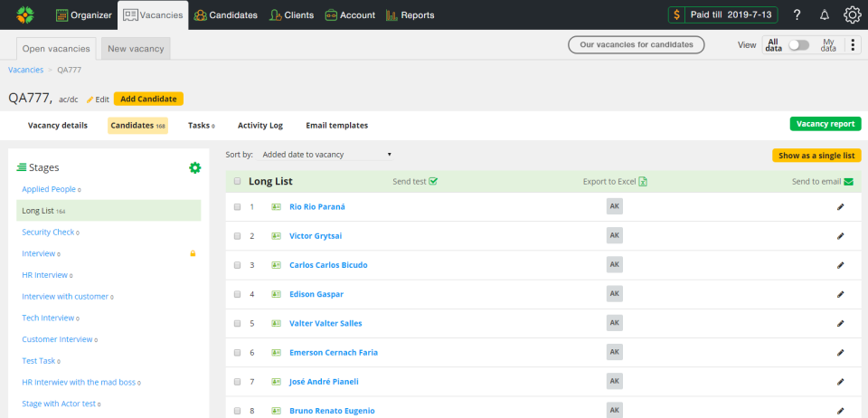868x418 pixels.
Task: Click the application logo in the header
Action: pos(25,15)
